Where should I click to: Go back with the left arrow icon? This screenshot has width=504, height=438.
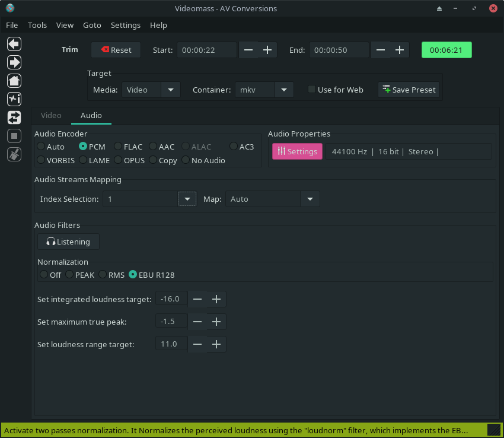[x=14, y=44]
